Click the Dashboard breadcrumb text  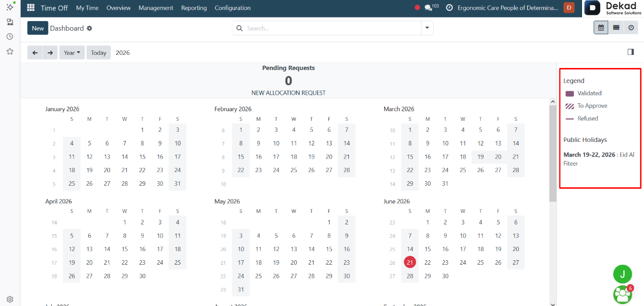[67, 28]
